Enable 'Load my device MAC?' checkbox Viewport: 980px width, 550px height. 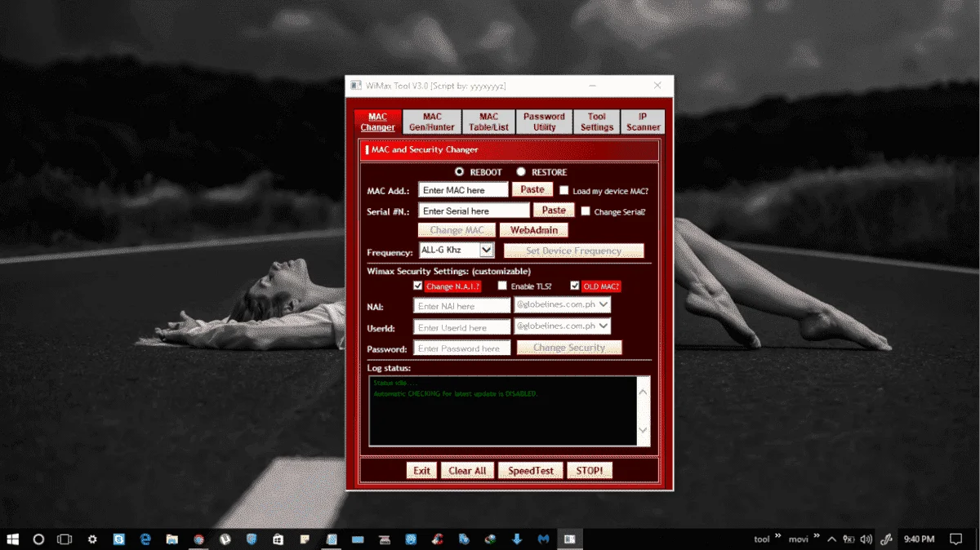(x=564, y=190)
